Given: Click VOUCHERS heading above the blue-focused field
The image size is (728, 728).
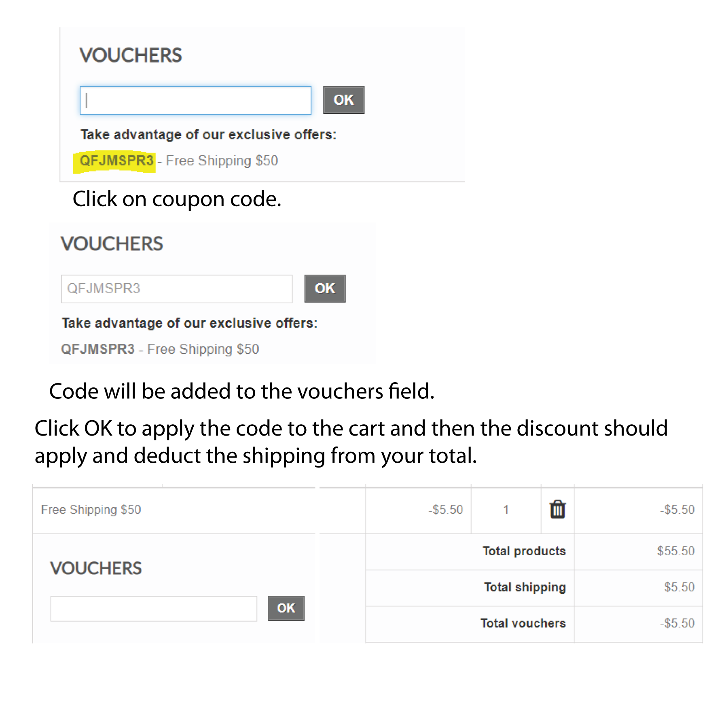Looking at the screenshot, I should click(131, 55).
